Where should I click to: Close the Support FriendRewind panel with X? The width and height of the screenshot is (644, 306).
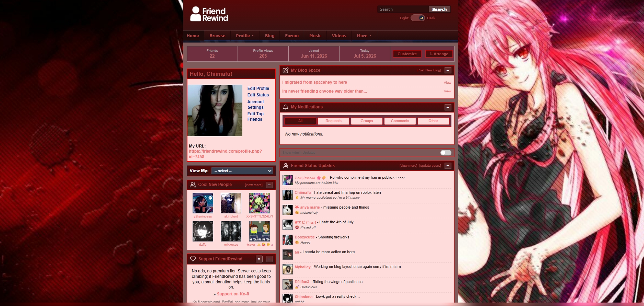259,259
